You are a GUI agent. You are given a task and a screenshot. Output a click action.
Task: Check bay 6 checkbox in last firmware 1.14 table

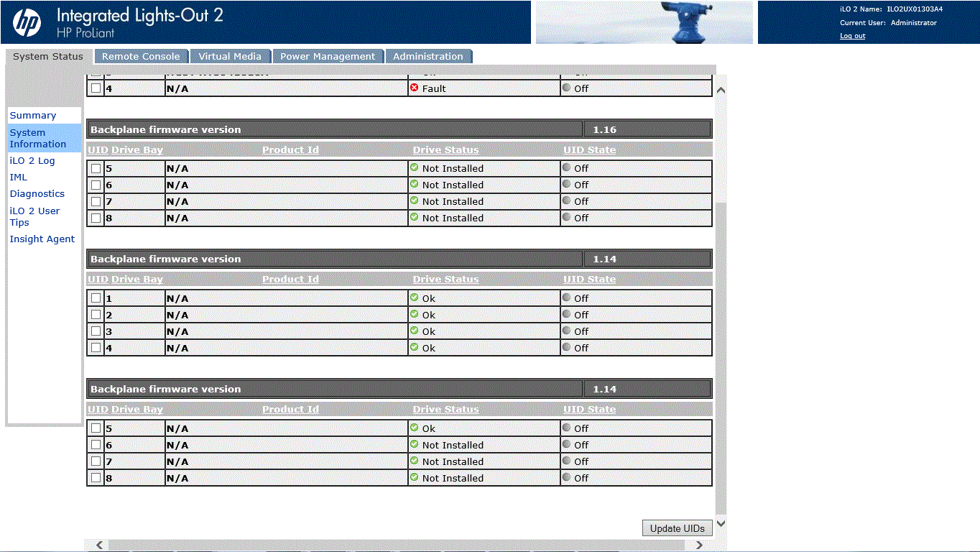coord(96,445)
